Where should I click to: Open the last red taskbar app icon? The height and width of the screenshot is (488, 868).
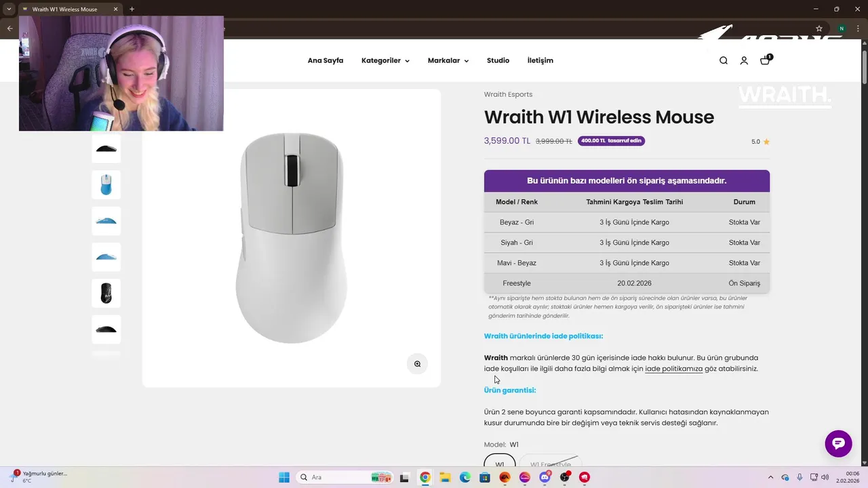[585, 477]
